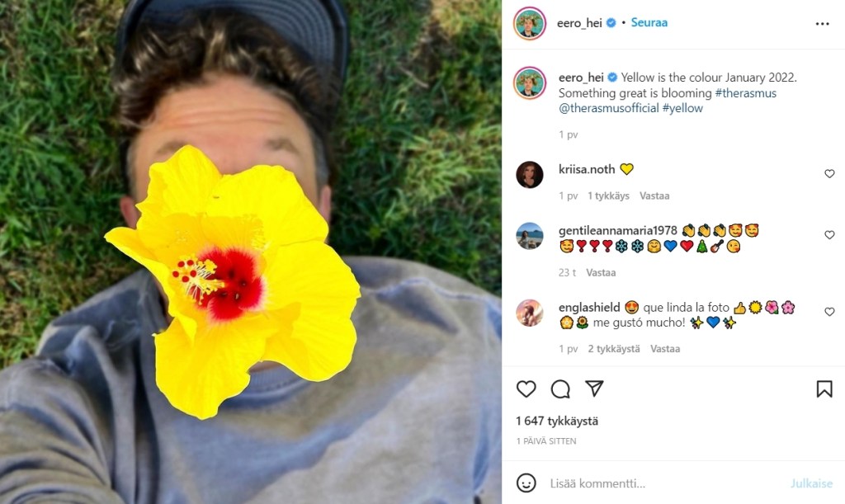Viewport: 845px width, 504px height.
Task: Like the post with the heart icon
Action: click(526, 389)
